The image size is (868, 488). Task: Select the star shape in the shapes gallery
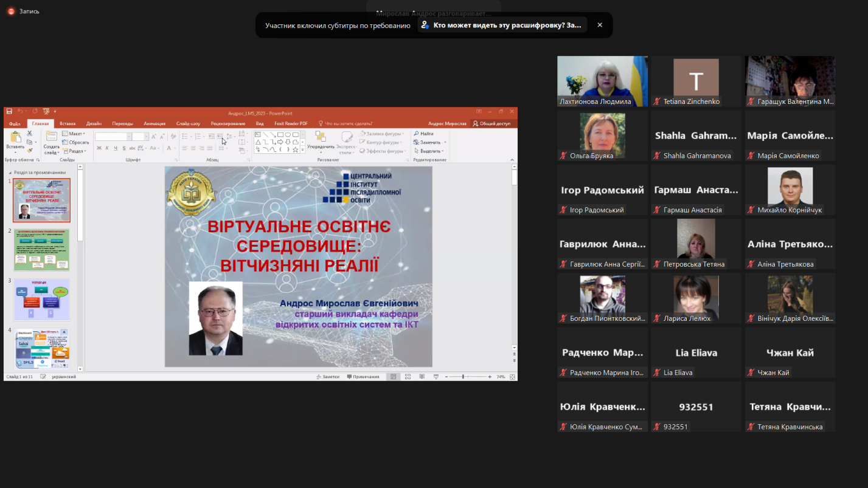pyautogui.click(x=296, y=149)
